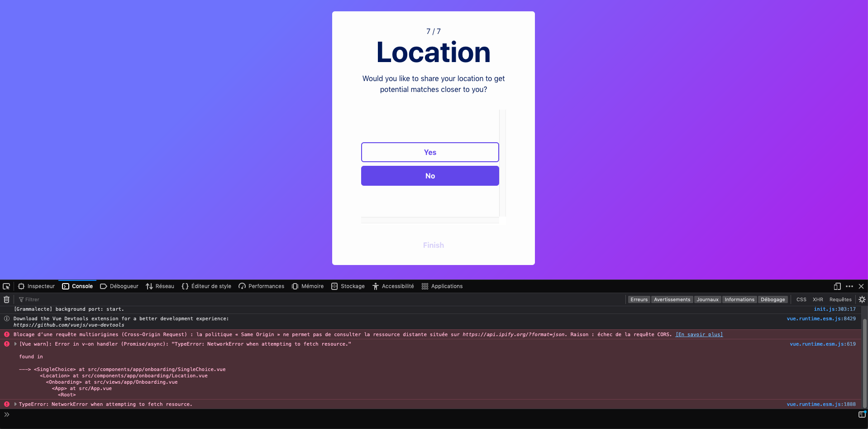Open the Éditeur de style tab

pyautogui.click(x=206, y=286)
